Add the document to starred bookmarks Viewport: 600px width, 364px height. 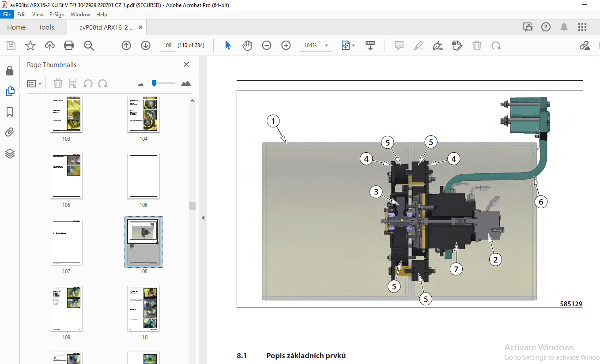pyautogui.click(x=30, y=45)
